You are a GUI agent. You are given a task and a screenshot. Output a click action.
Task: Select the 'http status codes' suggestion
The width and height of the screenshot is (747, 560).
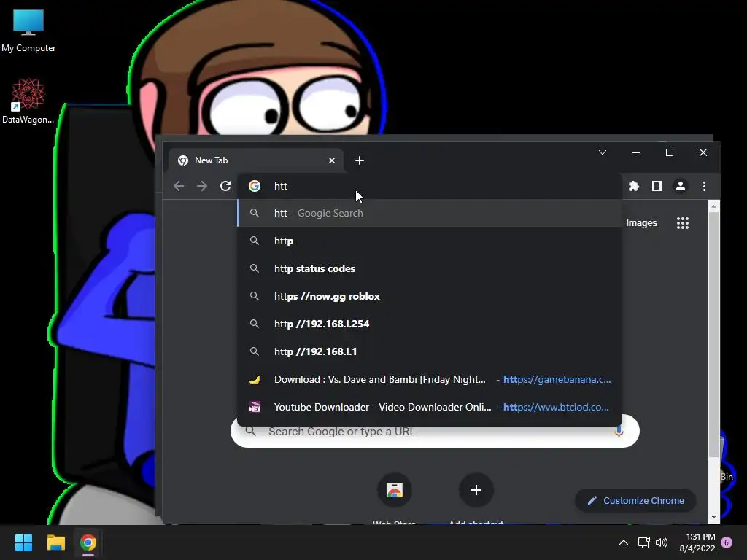[x=429, y=268]
